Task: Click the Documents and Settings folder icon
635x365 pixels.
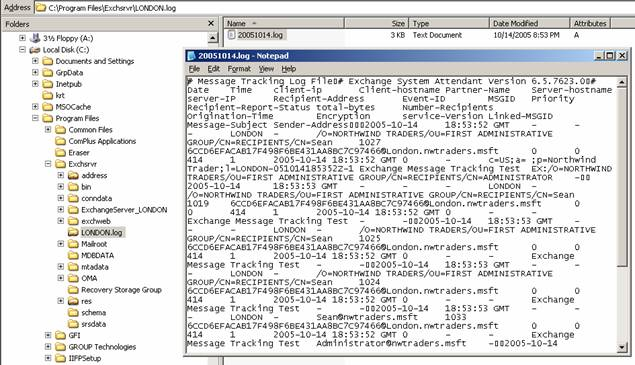Action: tap(48, 61)
